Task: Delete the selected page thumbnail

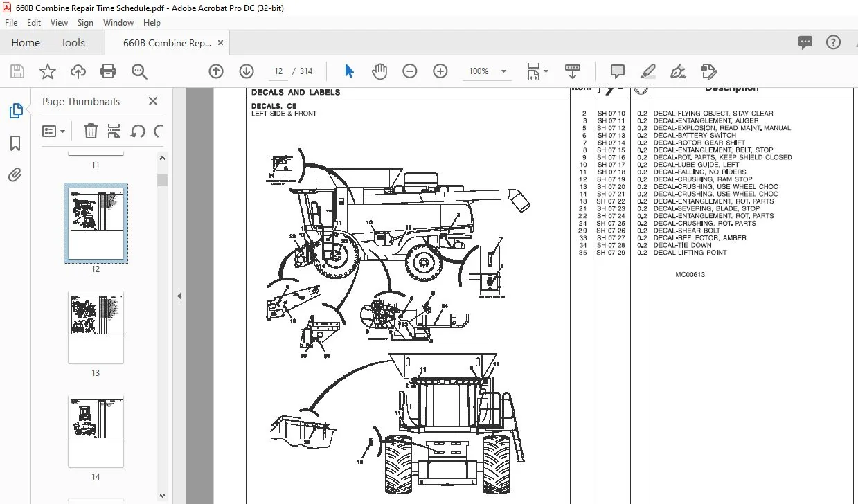Action: [x=91, y=131]
